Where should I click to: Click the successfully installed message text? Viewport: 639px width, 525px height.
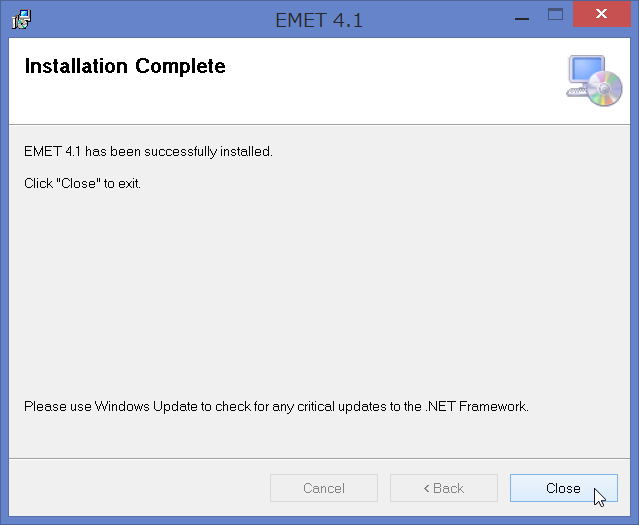tap(148, 152)
